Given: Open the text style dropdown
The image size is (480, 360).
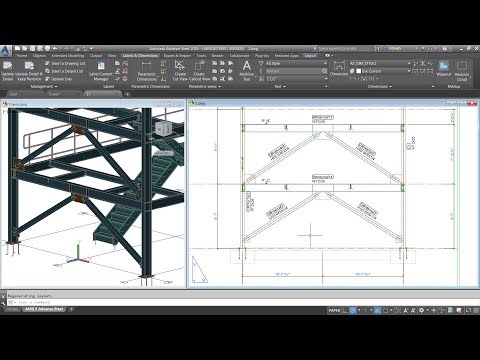Looking at the screenshot, I should (326, 63).
